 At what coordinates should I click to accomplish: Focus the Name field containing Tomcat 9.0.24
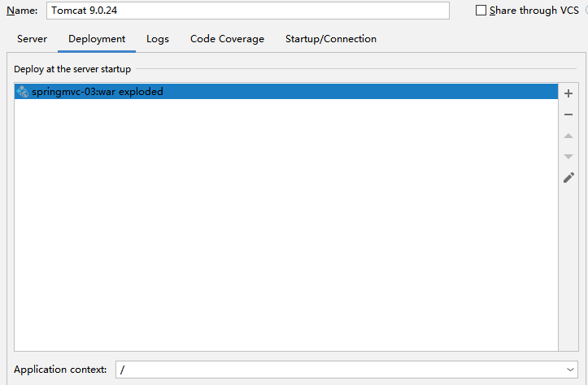click(x=248, y=11)
